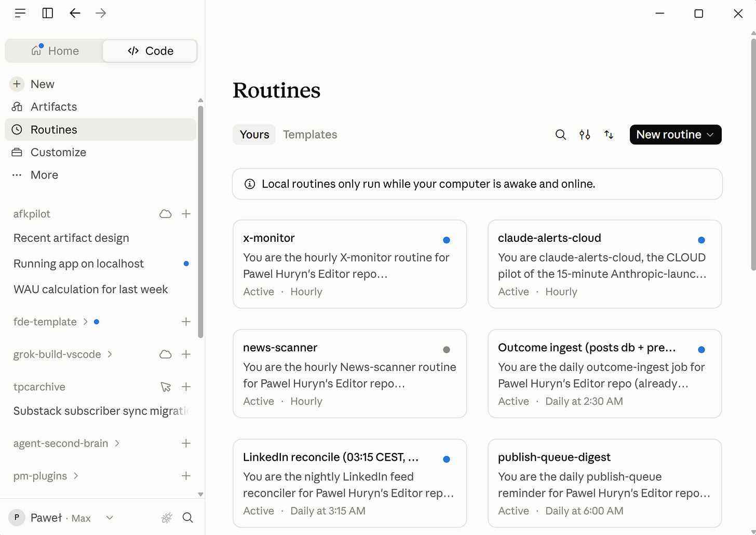756x535 pixels.
Task: Click the sort arrows icon
Action: click(x=609, y=135)
